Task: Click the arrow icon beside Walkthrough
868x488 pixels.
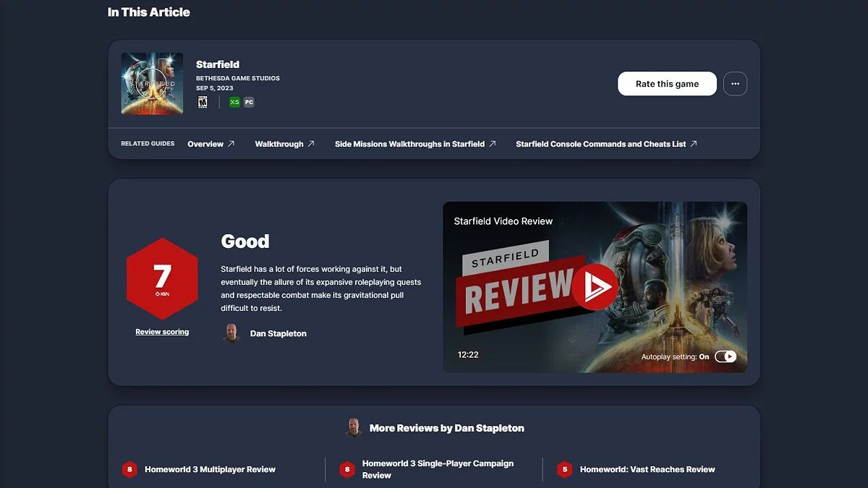Action: pyautogui.click(x=311, y=144)
